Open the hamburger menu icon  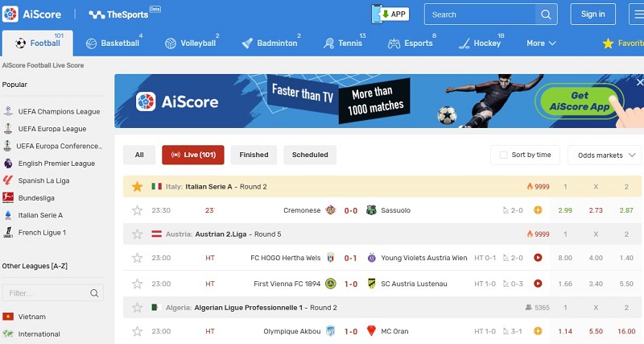(637, 15)
